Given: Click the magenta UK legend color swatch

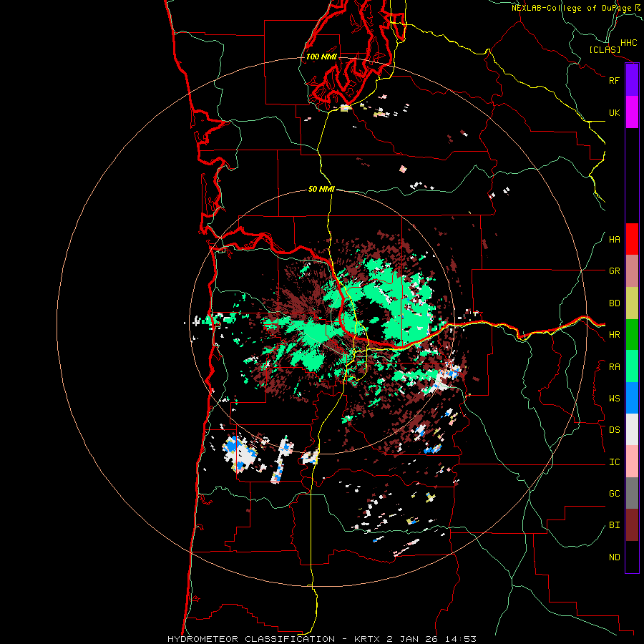Looking at the screenshot, I should click(x=632, y=112).
